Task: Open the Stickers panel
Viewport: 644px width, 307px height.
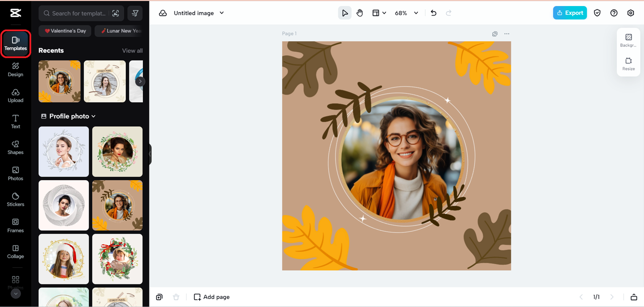Action: (x=16, y=199)
